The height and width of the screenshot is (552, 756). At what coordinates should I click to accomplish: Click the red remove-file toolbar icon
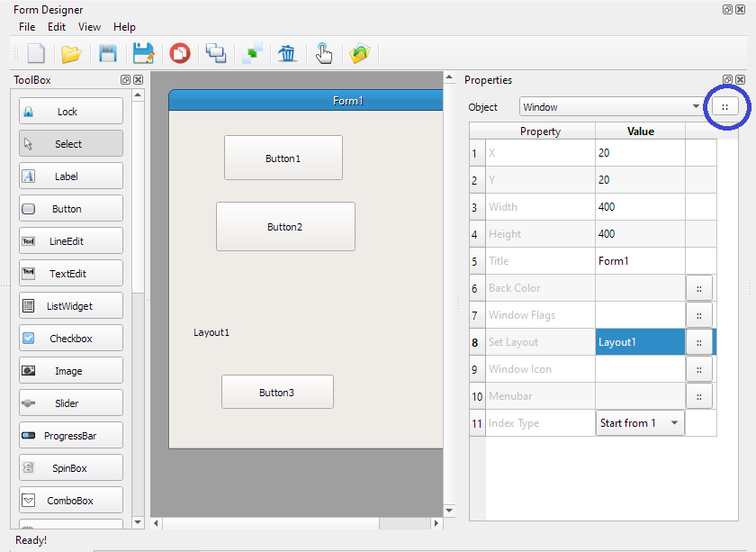coord(179,53)
